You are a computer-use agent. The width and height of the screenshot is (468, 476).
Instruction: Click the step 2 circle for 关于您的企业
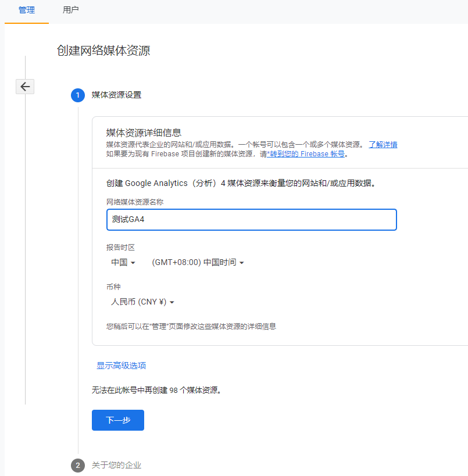pos(77,466)
